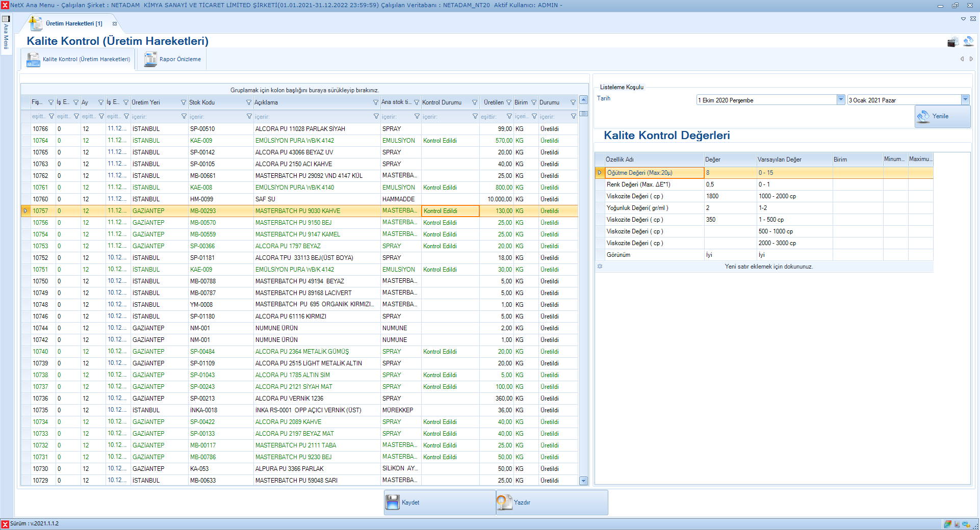Open the Ana Menü side panel
Screen dimensions: 980x530
pos(6,33)
